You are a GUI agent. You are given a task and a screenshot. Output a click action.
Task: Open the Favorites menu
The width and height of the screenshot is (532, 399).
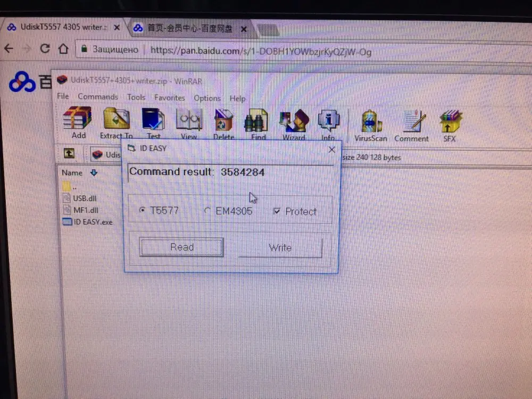pos(169,98)
